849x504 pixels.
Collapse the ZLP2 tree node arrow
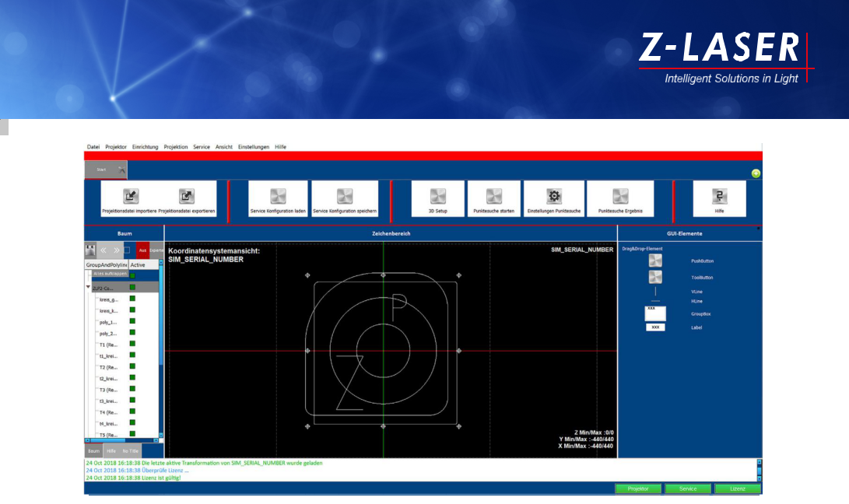point(88,287)
